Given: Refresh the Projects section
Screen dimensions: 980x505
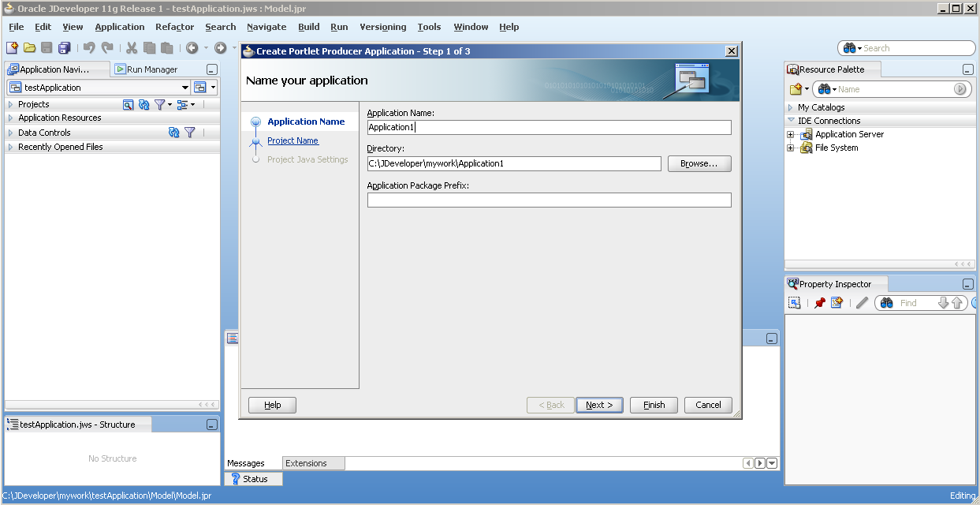Looking at the screenshot, I should tap(143, 104).
